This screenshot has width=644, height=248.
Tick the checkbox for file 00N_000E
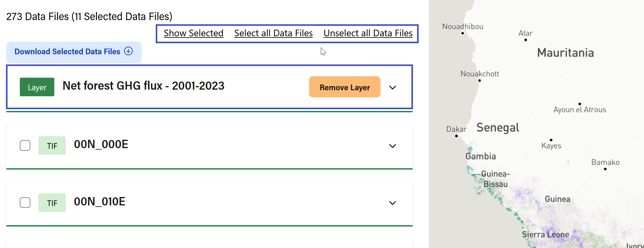pyautogui.click(x=25, y=145)
